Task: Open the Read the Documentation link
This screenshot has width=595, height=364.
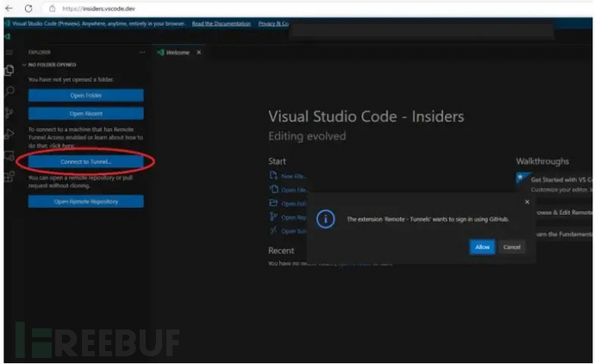Action: pyautogui.click(x=221, y=24)
